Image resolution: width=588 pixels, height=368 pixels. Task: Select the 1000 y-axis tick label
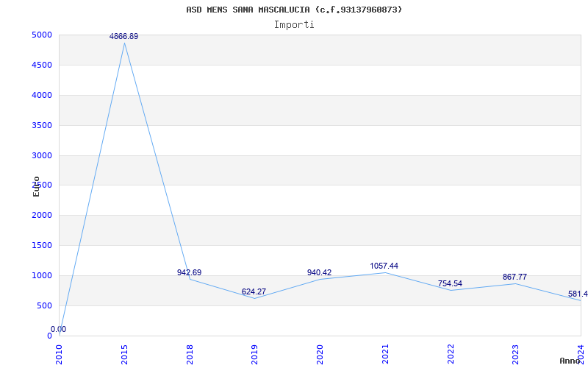(x=42, y=275)
